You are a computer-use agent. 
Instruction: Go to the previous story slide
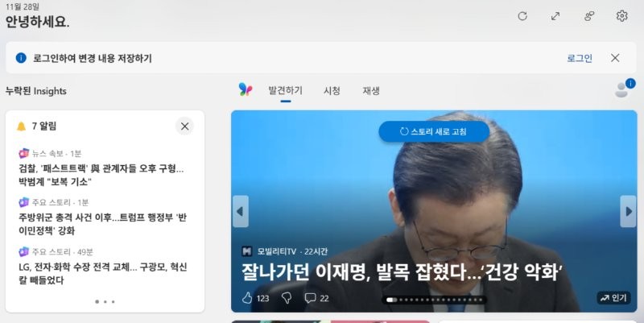pos(240,212)
